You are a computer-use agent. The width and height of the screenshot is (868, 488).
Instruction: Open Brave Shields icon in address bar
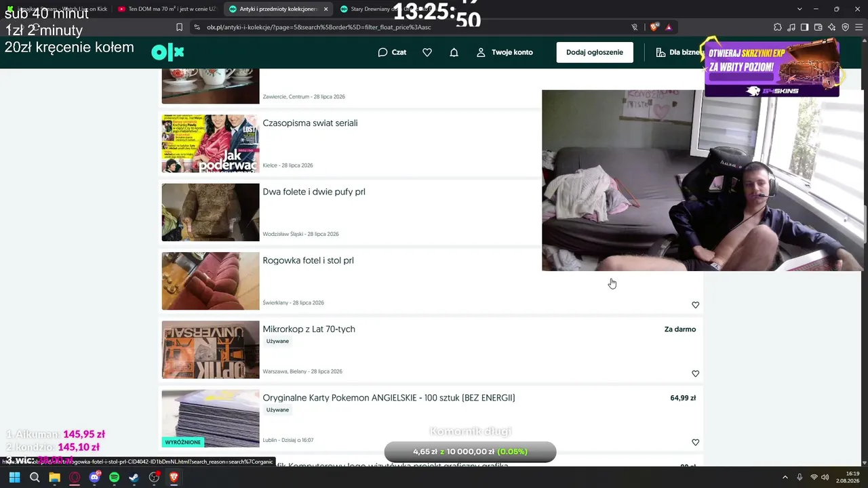654,27
